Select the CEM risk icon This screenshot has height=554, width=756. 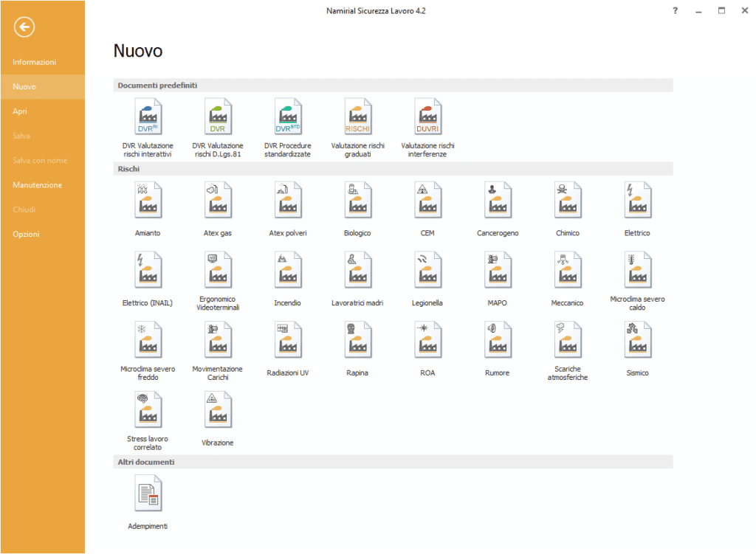click(427, 200)
